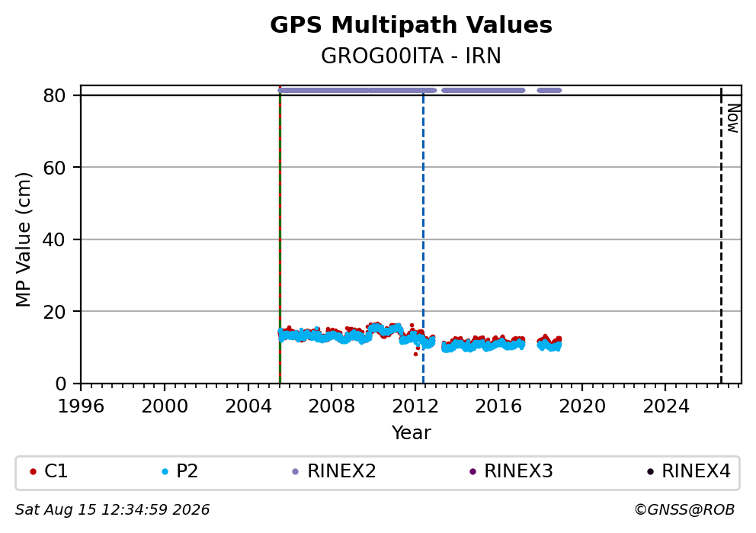Click the x-axis tick label '2012'
Image resolution: width=756 pixels, height=533 pixels.
click(x=415, y=406)
